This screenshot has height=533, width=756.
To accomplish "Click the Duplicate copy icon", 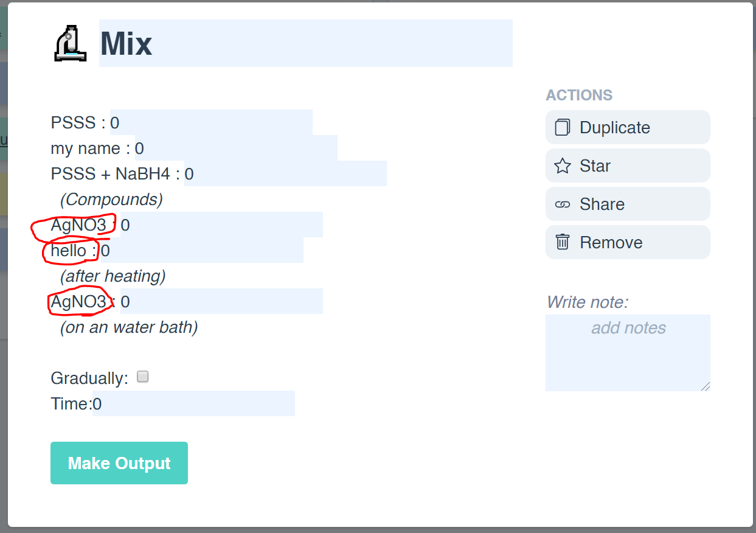I will pos(563,127).
